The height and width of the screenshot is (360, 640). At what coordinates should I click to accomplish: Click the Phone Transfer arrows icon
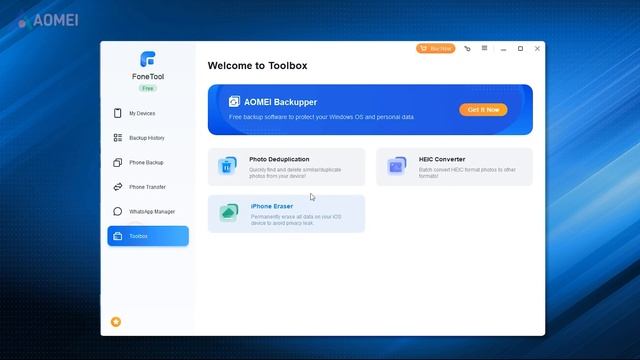click(118, 187)
